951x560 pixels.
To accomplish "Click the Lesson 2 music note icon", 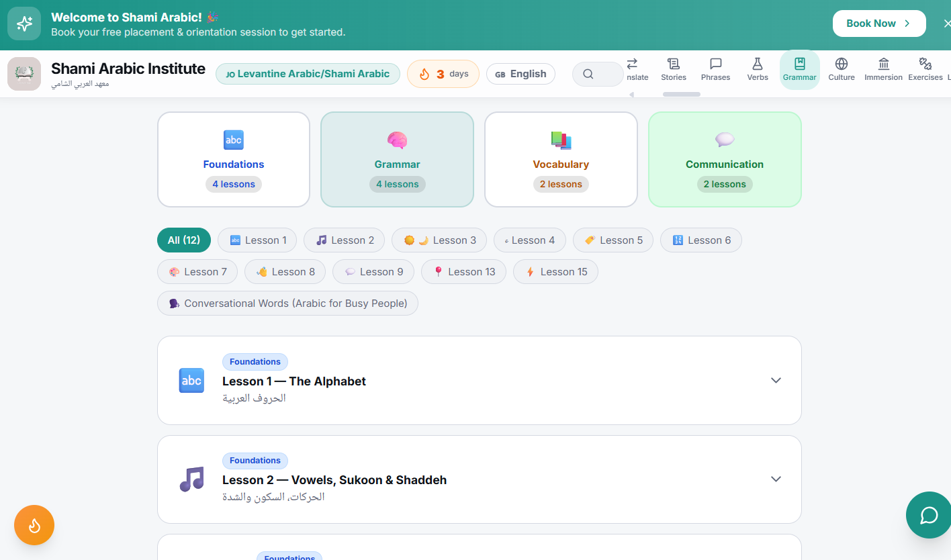I will coord(191,479).
